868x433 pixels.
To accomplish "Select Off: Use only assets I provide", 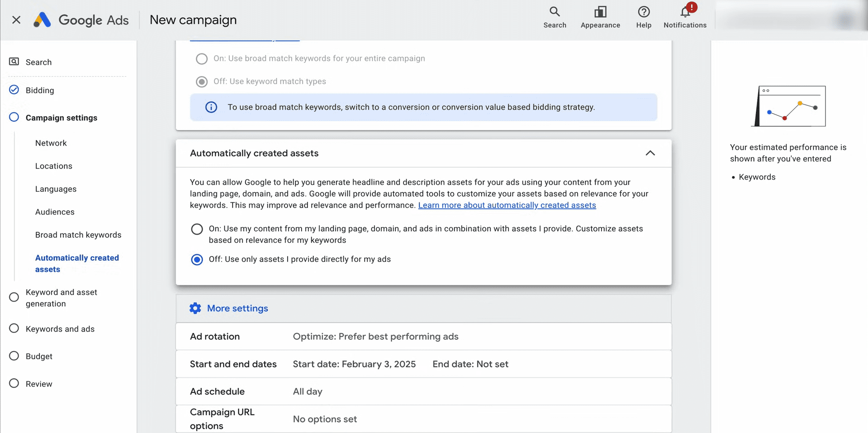I will coord(197,259).
